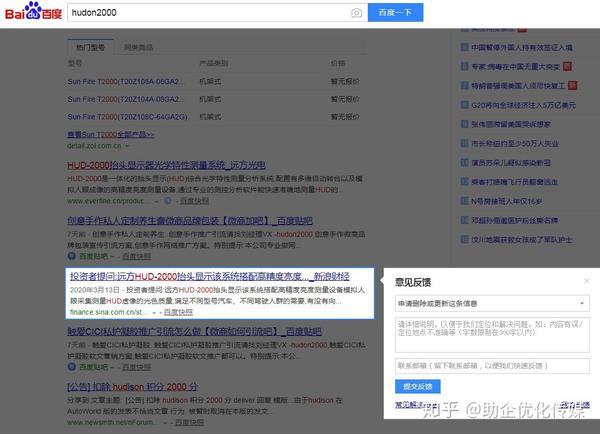Close the 意见反馈 feedback popup
The width and height of the screenshot is (600, 434).
tap(586, 281)
